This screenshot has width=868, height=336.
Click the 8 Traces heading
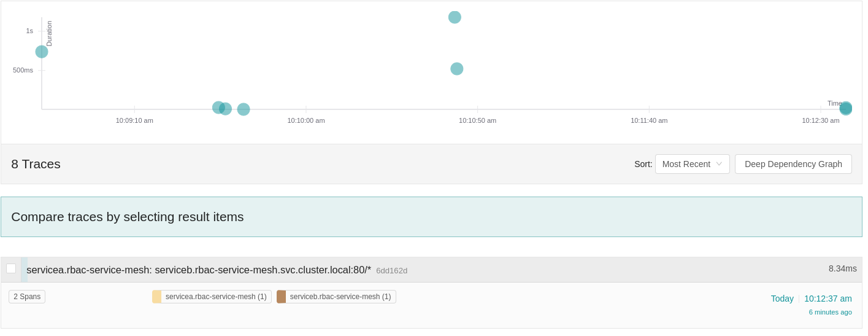(36, 164)
